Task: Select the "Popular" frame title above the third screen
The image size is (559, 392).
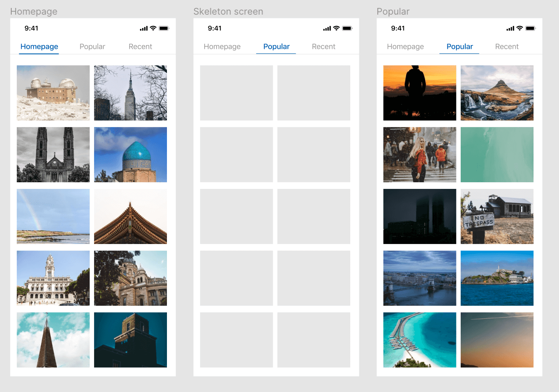Action: 393,11
